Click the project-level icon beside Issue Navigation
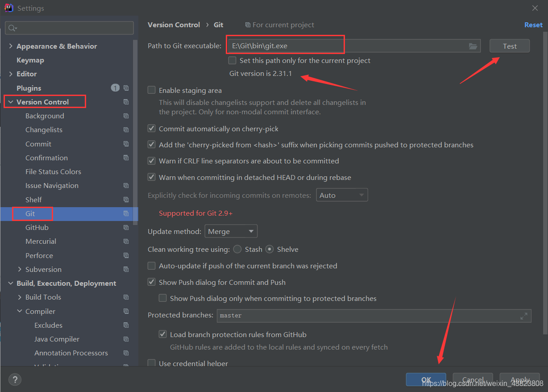 [x=126, y=186]
